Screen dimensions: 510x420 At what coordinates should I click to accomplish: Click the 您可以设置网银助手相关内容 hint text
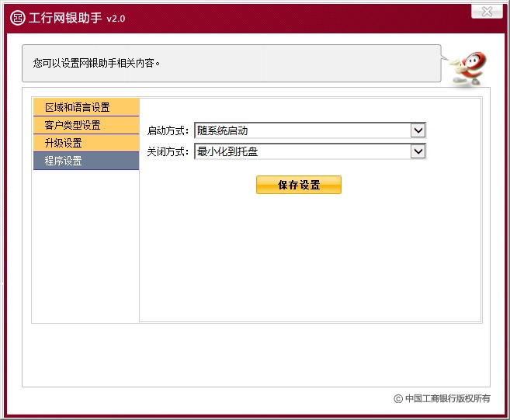(x=96, y=63)
